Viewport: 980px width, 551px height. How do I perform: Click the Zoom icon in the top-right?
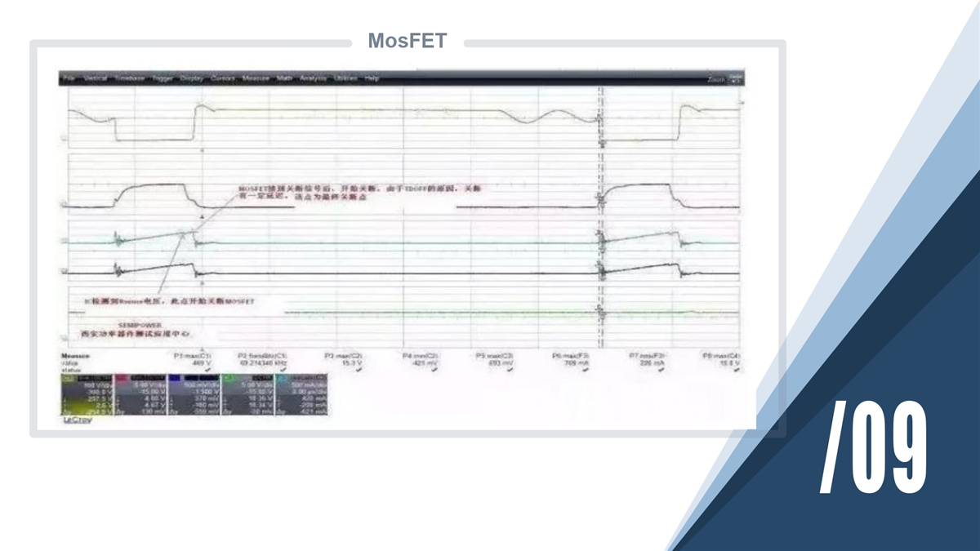tap(723, 78)
